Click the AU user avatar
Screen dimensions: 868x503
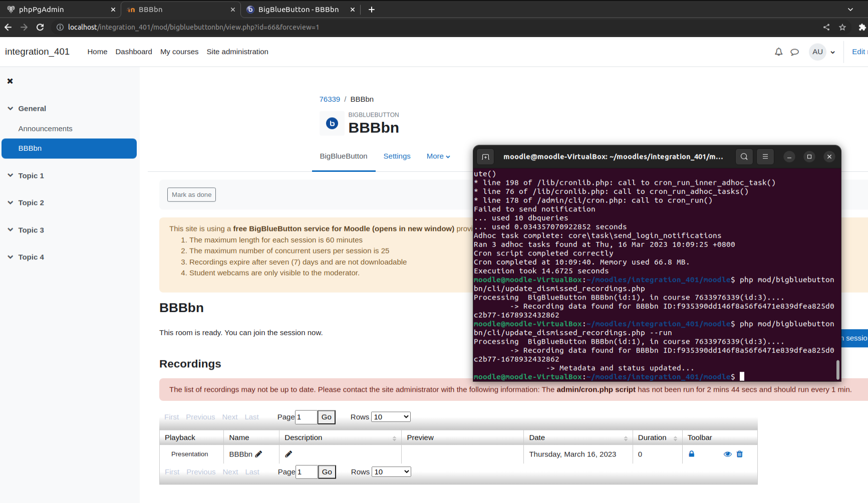tap(817, 52)
